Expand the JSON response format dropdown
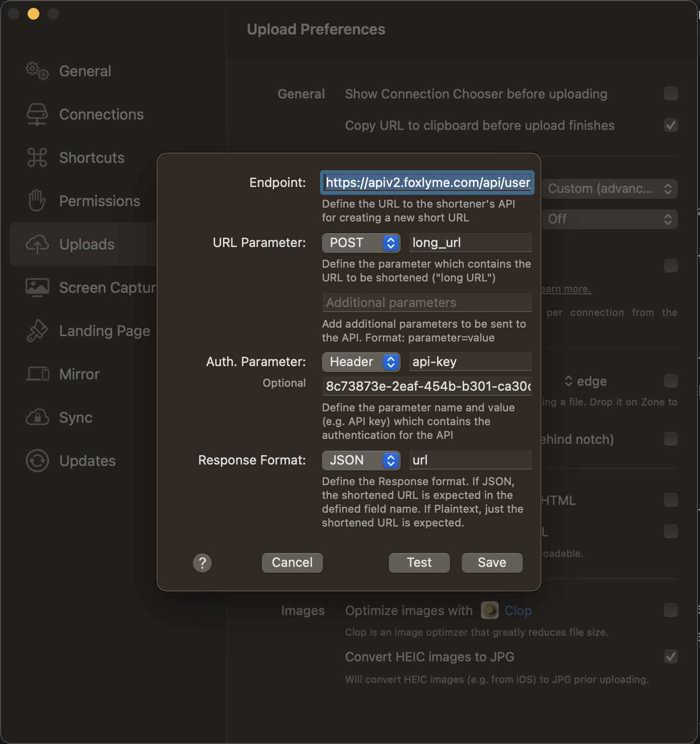Image resolution: width=700 pixels, height=744 pixels. point(361,461)
